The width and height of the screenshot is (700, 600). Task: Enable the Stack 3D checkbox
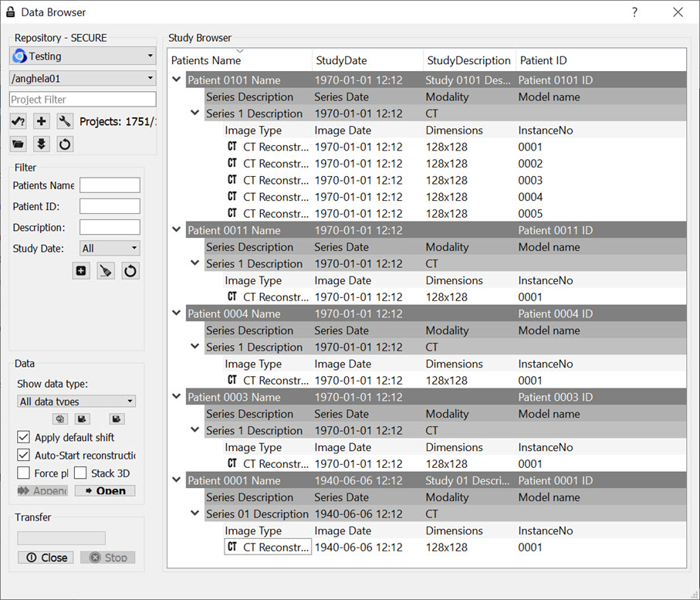(80, 473)
